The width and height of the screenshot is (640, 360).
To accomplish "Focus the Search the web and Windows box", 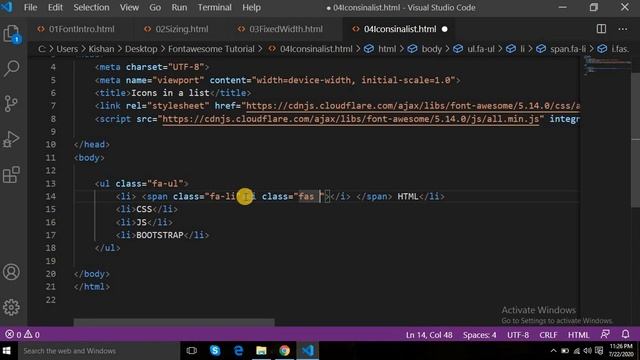I will tap(98, 351).
